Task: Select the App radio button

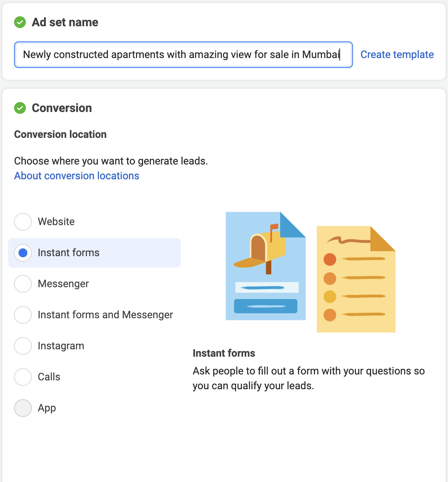Action: (23, 408)
